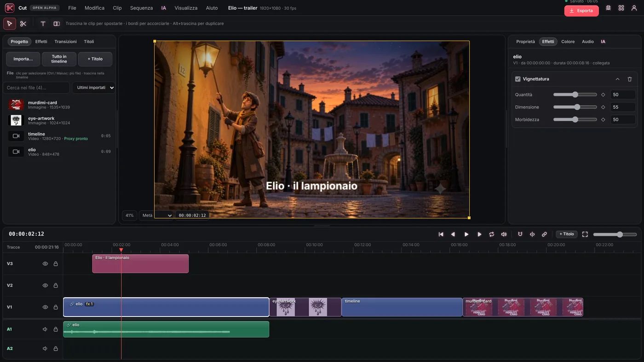Enter fullscreen timeline view
This screenshot has width=644, height=362.
(x=585, y=234)
